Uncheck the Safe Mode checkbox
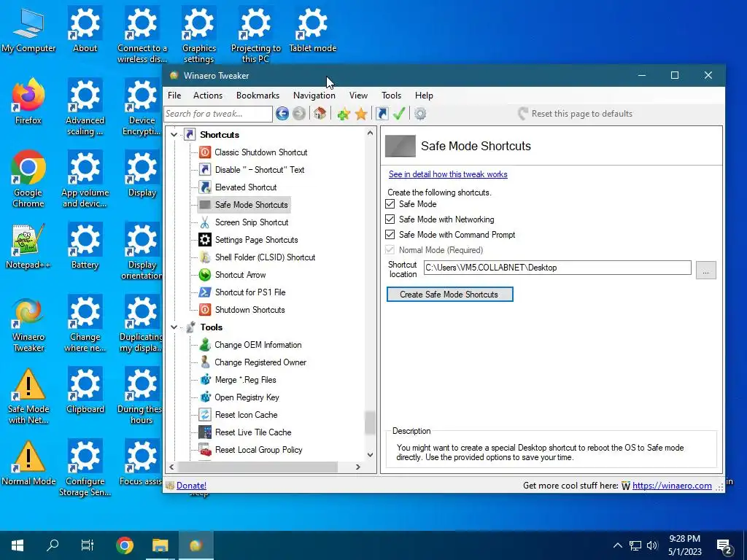 click(390, 204)
